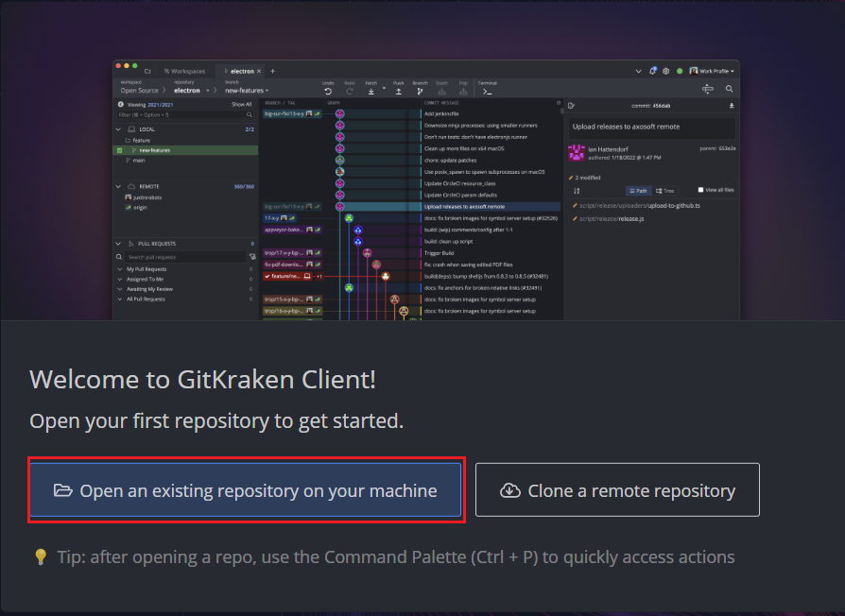Open settings gear icon in preview header
The height and width of the screenshot is (616, 845).
coord(666,71)
